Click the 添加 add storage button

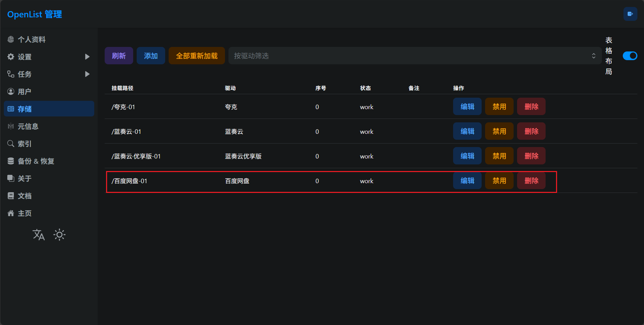(151, 56)
